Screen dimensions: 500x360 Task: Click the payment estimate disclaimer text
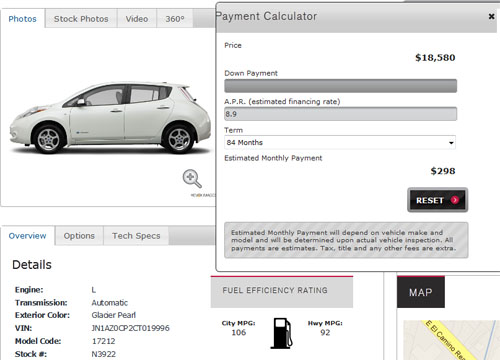click(343, 240)
